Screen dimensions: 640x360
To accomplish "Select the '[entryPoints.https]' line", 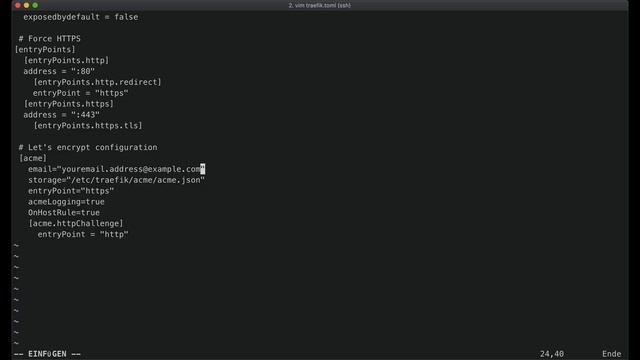I will point(69,104).
